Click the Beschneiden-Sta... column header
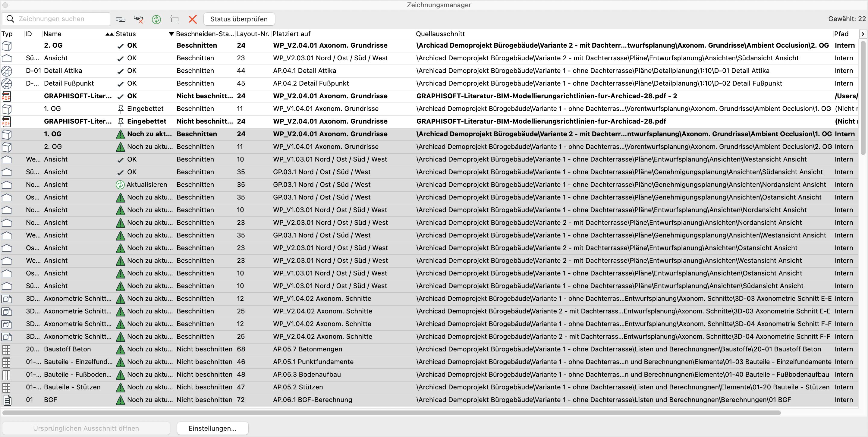Screen dimensions: 868x437 (205, 34)
